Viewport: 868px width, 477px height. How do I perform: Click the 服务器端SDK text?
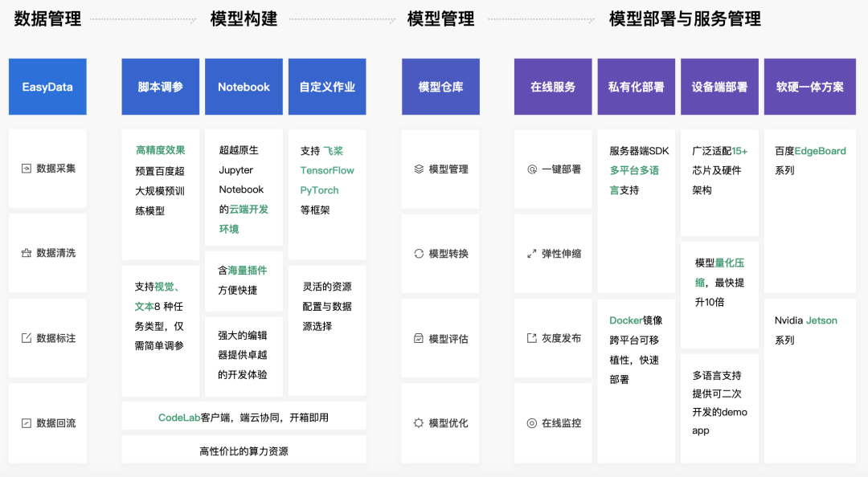pyautogui.click(x=640, y=151)
